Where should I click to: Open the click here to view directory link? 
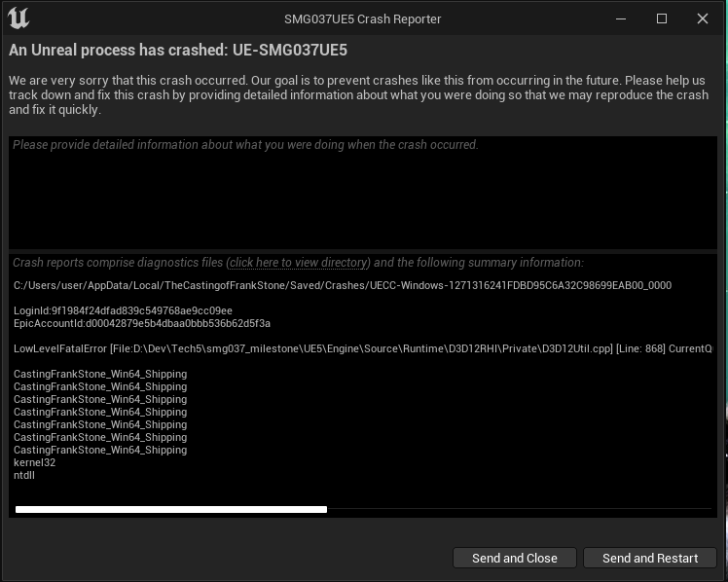298,263
